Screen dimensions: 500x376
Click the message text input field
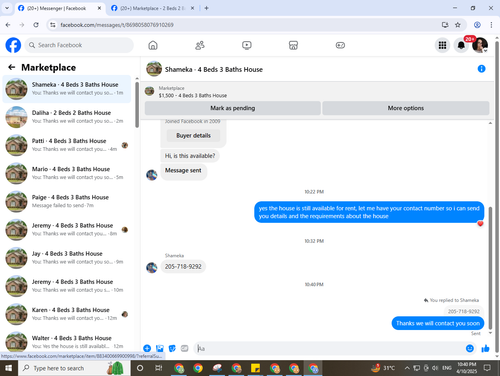click(x=330, y=348)
